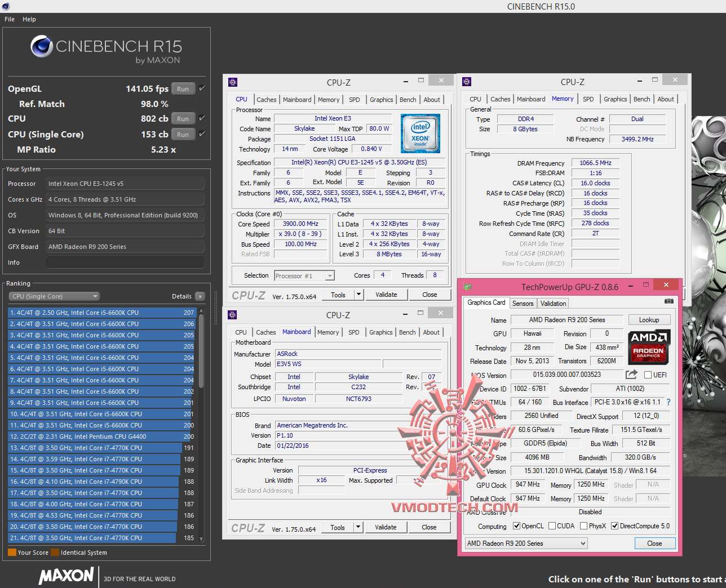
Task: Click the BIOS export arrow icon in GPU-Z
Action: 631,375
